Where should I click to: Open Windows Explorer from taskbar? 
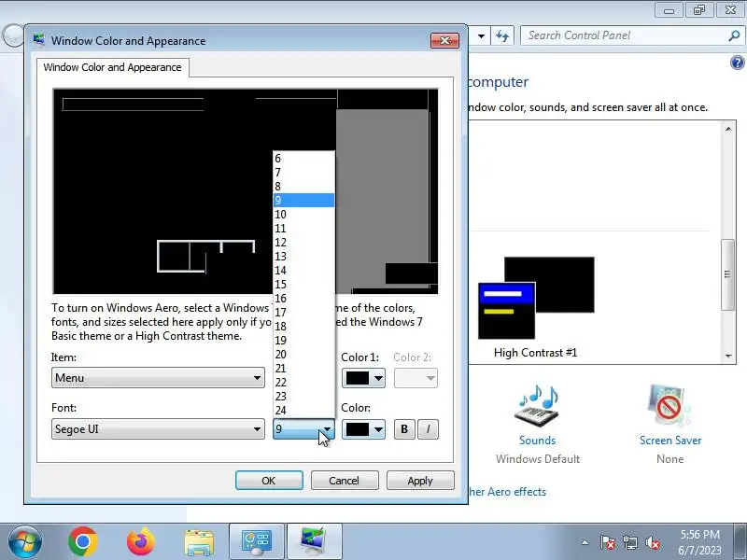(x=199, y=541)
